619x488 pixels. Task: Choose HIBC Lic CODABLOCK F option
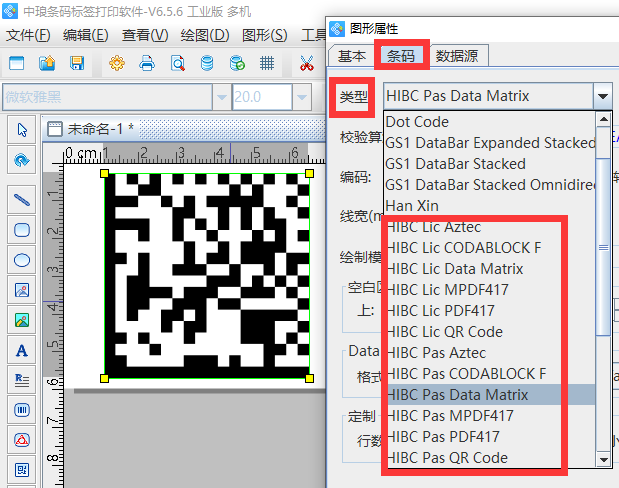coord(490,248)
